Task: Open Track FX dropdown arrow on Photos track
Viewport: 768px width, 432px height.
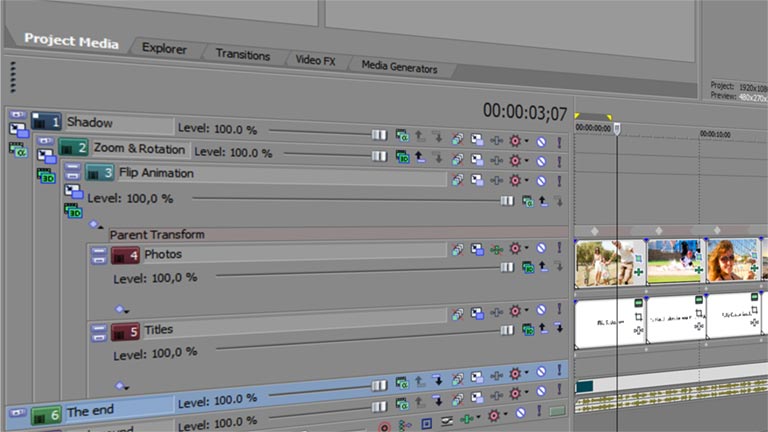Action: tap(527, 248)
